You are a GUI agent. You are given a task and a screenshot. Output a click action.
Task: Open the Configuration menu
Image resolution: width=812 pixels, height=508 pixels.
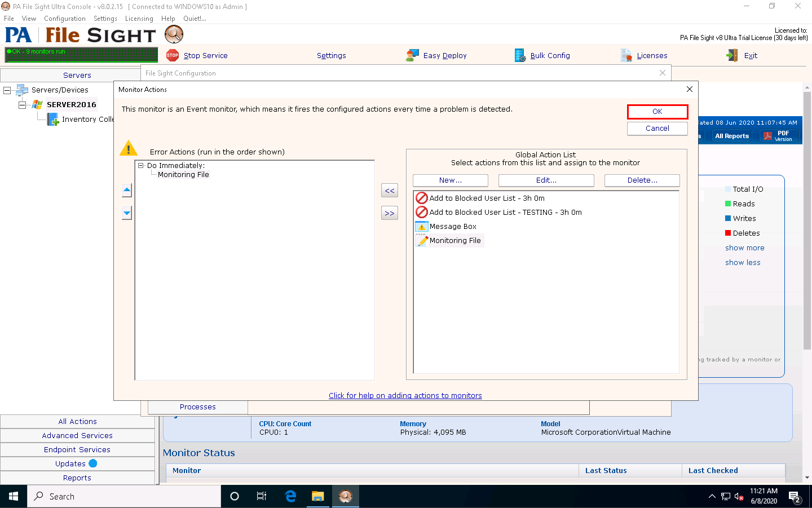[65, 19]
